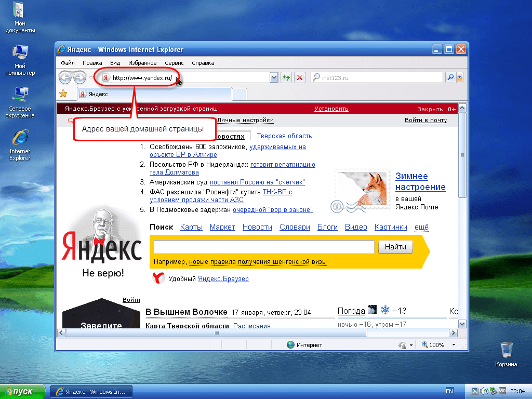Refresh the page with green arrows icon
532x399 pixels.
[x=286, y=77]
